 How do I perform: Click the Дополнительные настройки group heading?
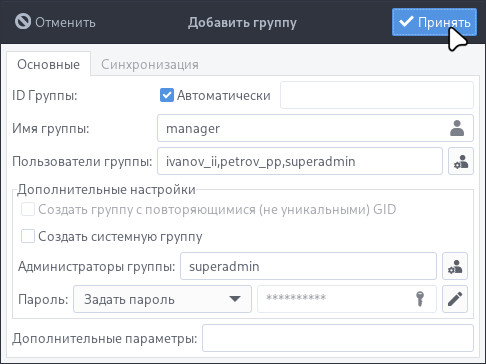pyautogui.click(x=106, y=189)
